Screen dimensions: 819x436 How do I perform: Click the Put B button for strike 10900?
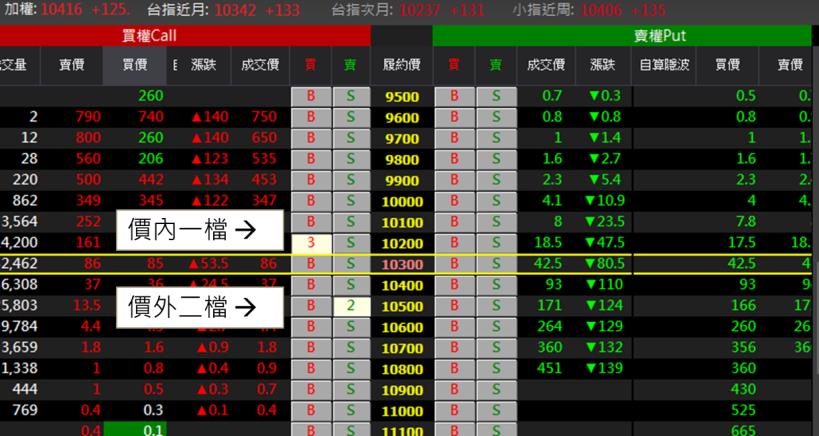454,390
